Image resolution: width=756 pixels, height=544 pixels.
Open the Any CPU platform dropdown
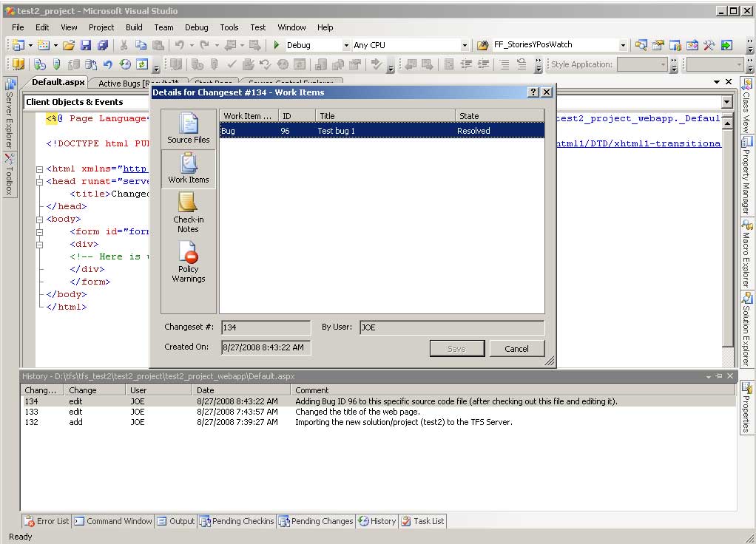click(465, 45)
